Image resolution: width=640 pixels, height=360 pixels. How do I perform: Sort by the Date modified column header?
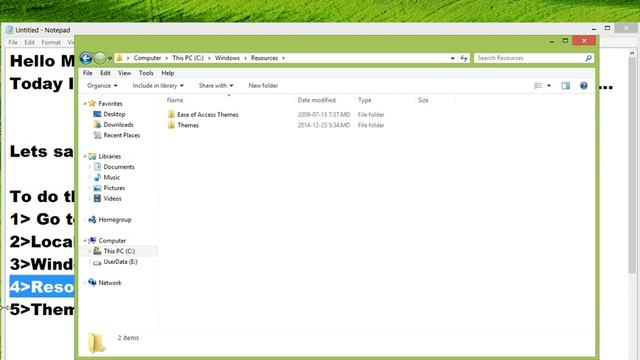click(317, 100)
